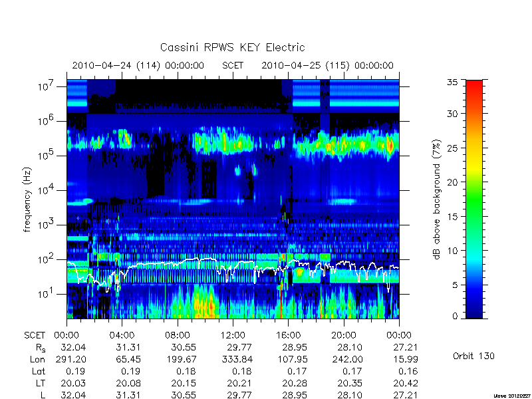The width and height of the screenshot is (532, 399).
Task: Click the Lon value 291.20
Action: point(71,359)
